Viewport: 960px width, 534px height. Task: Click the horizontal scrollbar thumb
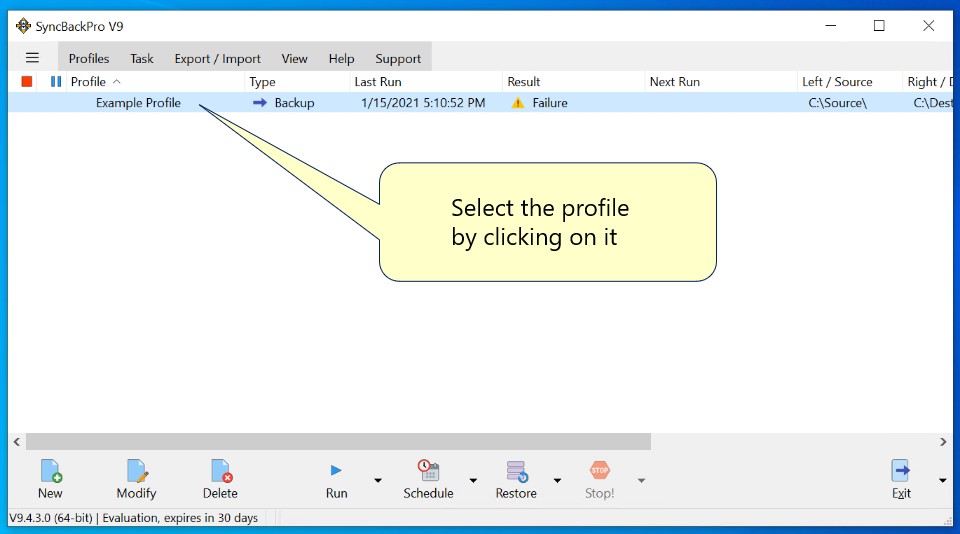pyautogui.click(x=338, y=442)
